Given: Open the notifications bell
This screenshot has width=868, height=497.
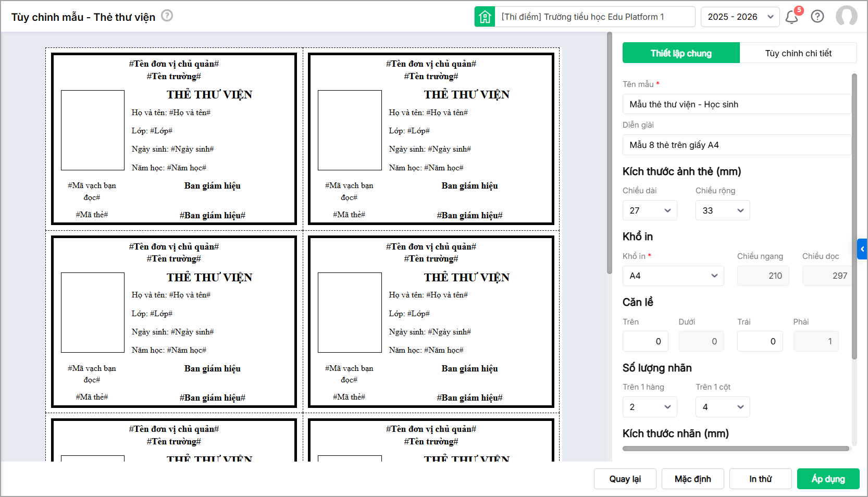Looking at the screenshot, I should (792, 17).
